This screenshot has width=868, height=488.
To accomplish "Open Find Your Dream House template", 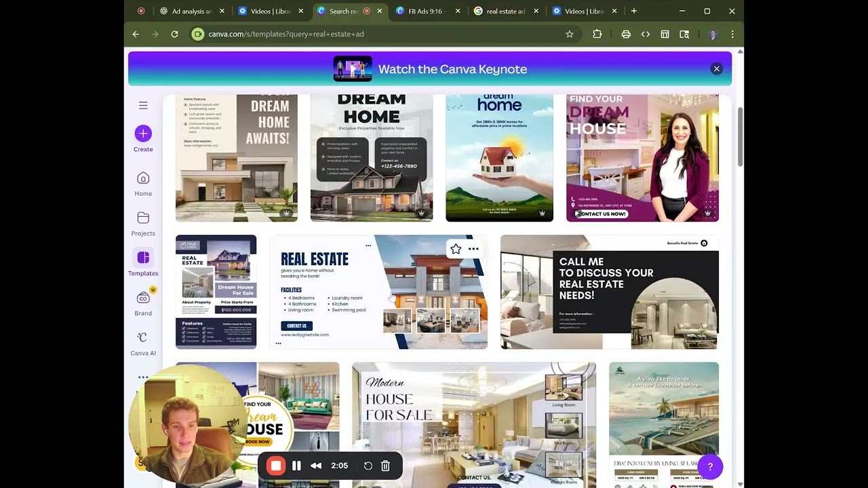I will pos(642,158).
